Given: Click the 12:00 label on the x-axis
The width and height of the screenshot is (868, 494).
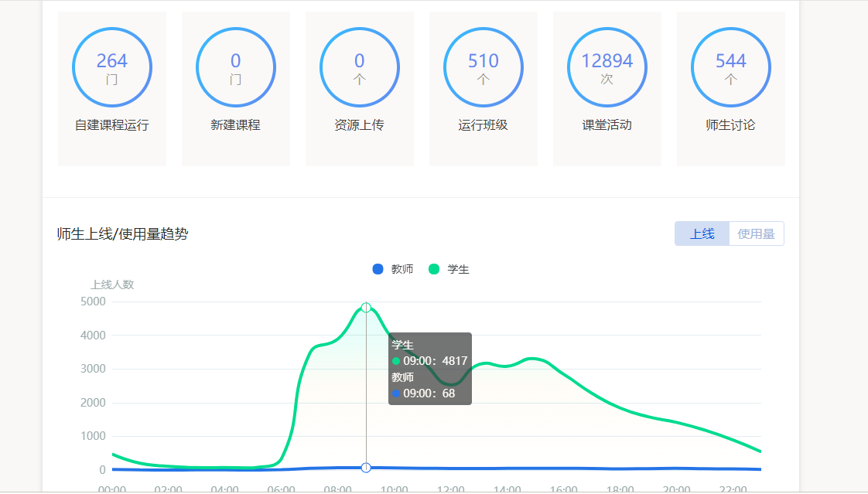Looking at the screenshot, I should point(451,488).
